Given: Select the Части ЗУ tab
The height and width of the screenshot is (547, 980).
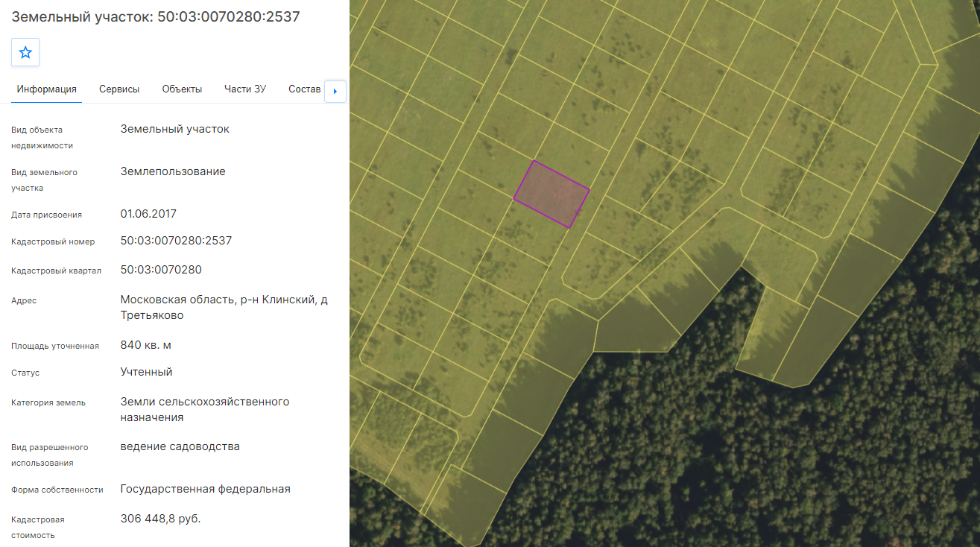Looking at the screenshot, I should click(x=245, y=89).
